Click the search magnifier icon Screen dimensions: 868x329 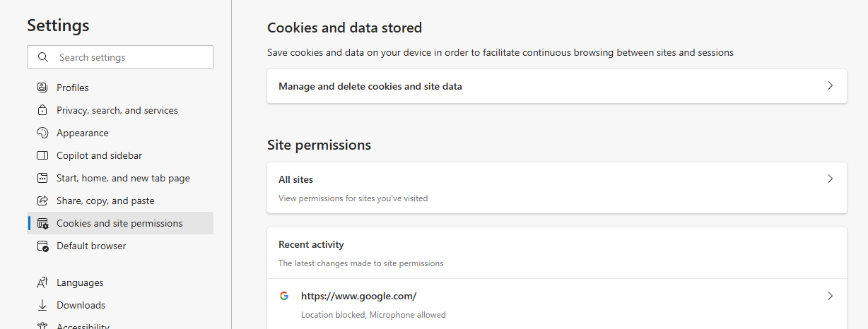43,57
